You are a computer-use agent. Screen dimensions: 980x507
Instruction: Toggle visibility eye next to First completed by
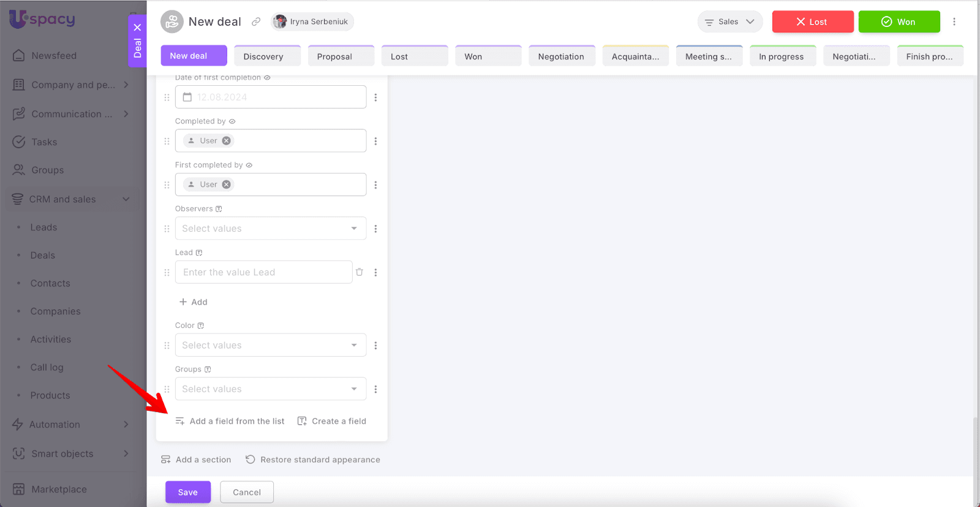(249, 165)
